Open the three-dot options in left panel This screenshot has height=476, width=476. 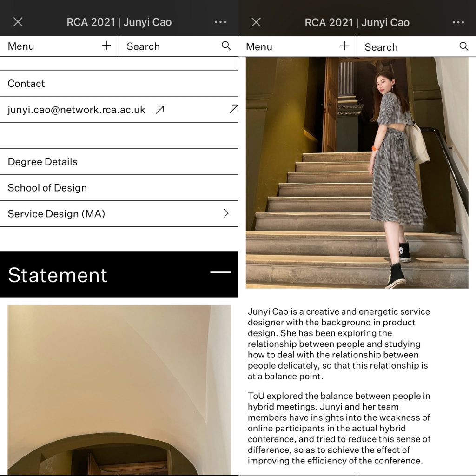pos(220,22)
